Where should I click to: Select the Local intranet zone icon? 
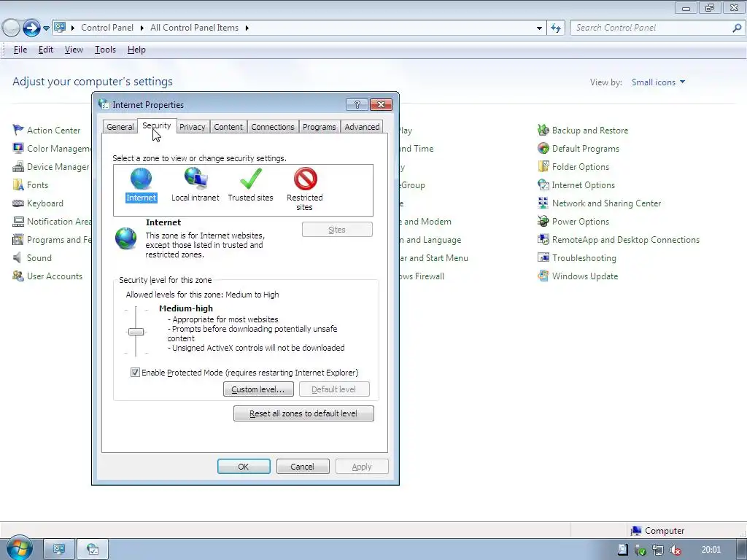196,179
